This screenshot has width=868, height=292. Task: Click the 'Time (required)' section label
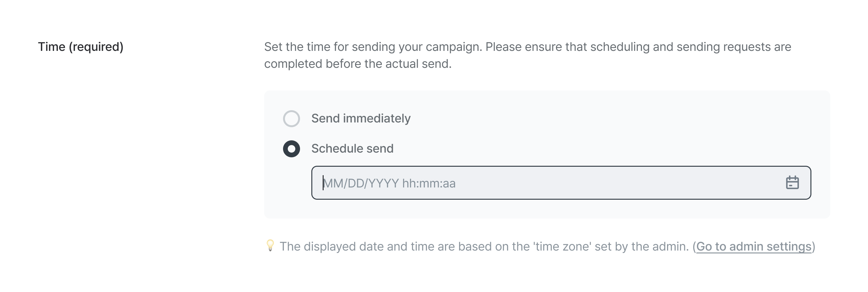(x=81, y=47)
